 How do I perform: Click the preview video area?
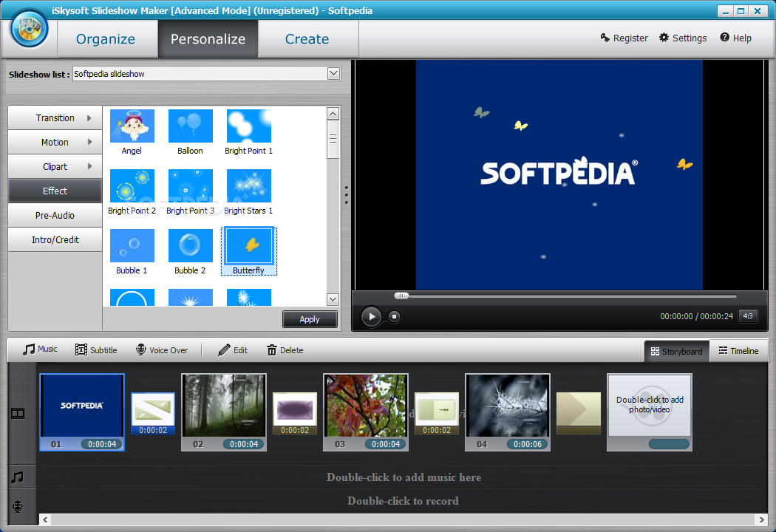(x=559, y=174)
